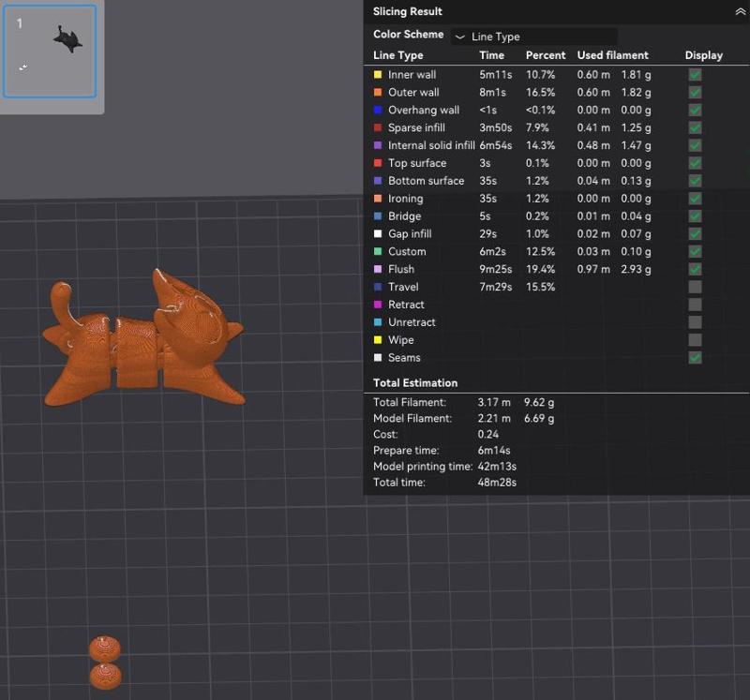Click the 'Flush' line type label
Screen dimensions: 750x700
[401, 269]
